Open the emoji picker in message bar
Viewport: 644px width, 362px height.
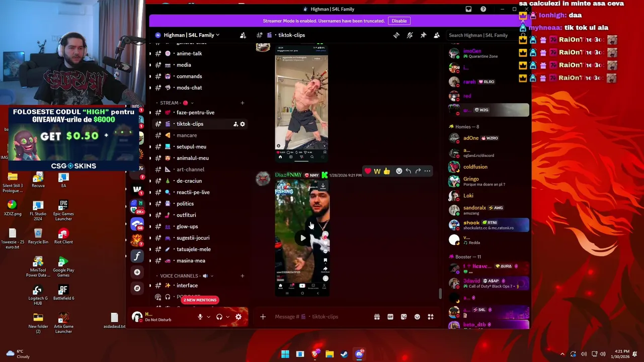(417, 317)
